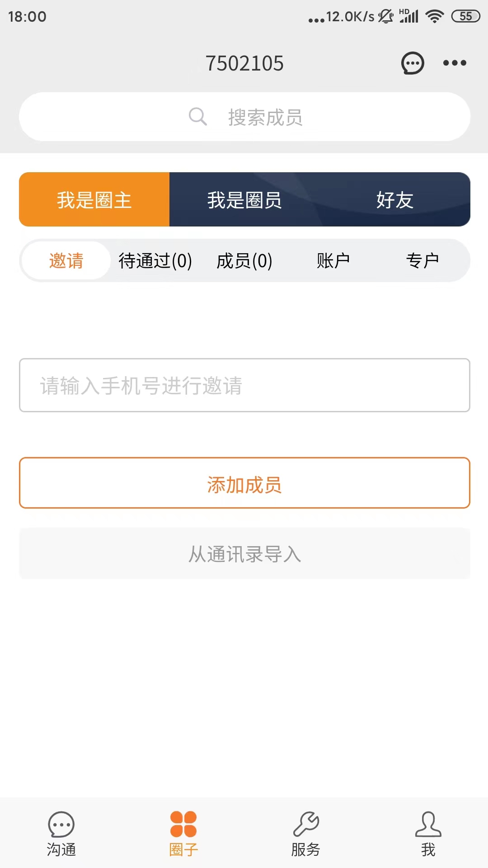488x868 pixels.
Task: Switch to 我是圈主 tab
Action: 94,199
